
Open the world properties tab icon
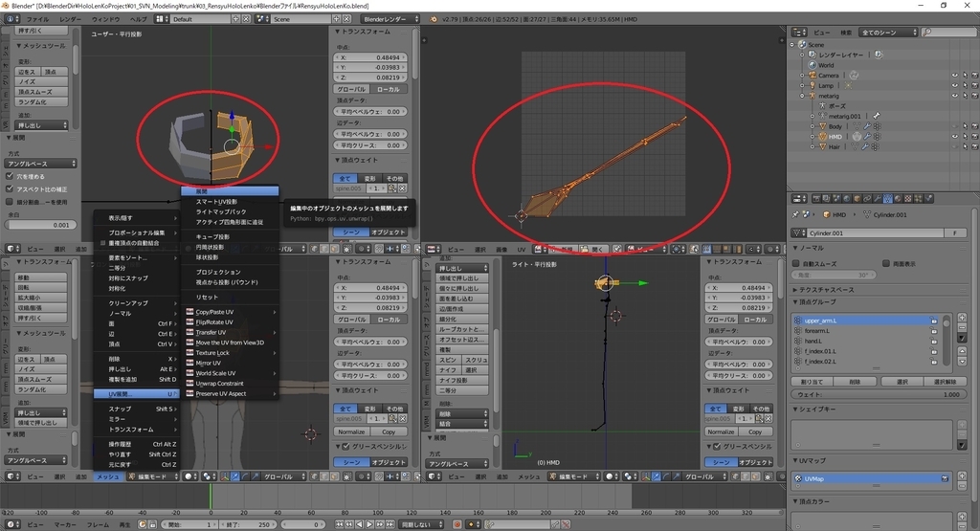pyautogui.click(x=847, y=199)
